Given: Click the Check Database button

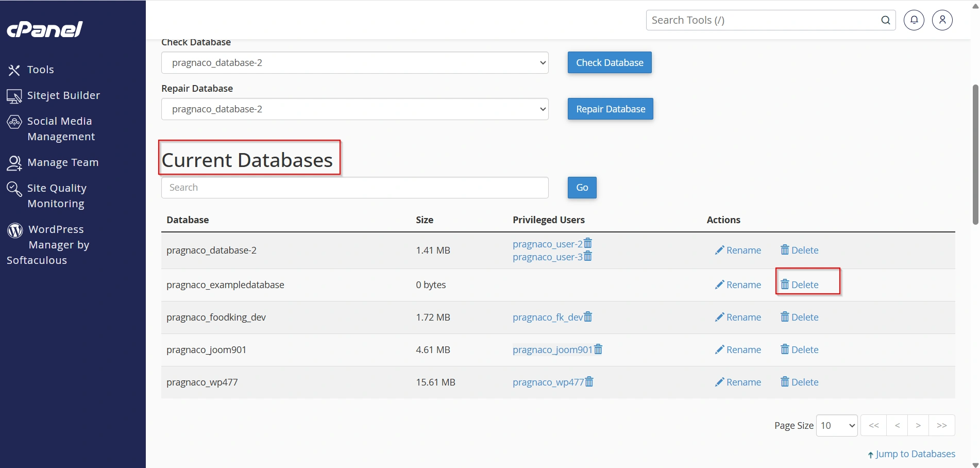Looking at the screenshot, I should 610,62.
